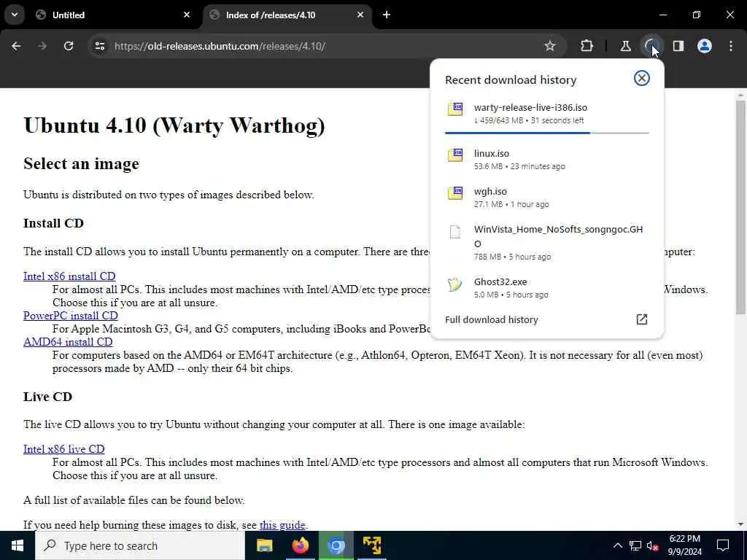The image size is (747, 560).
Task: Close the Index of /releases/4.10 tab
Action: [360, 15]
